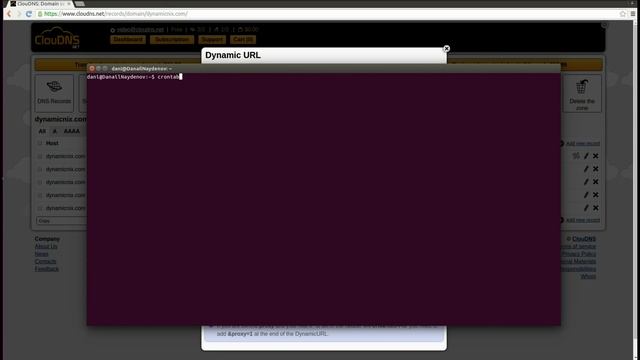Check the first dynamicnix.com row checkbox
Image resolution: width=640 pixels, height=360 pixels.
[x=40, y=156]
